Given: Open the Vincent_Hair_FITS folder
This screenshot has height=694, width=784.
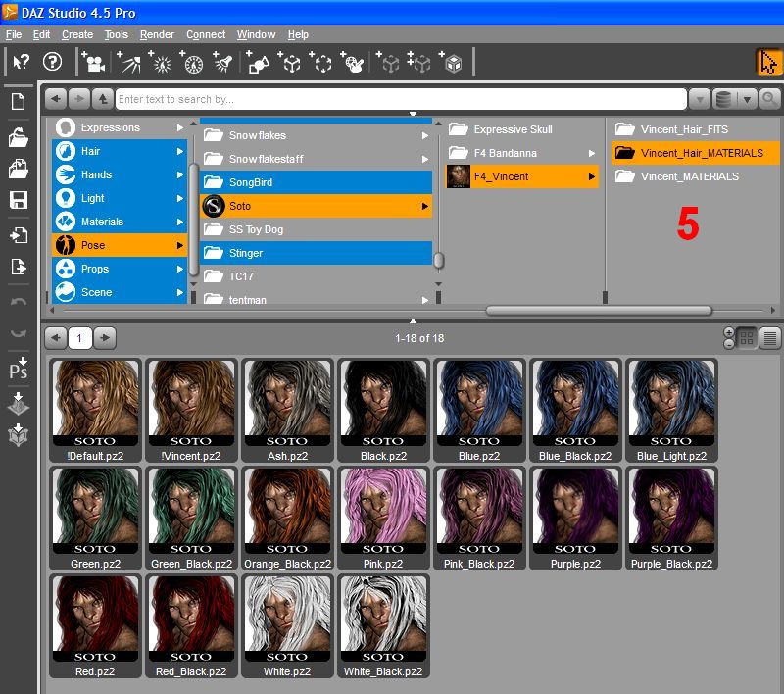Looking at the screenshot, I should point(695,129).
